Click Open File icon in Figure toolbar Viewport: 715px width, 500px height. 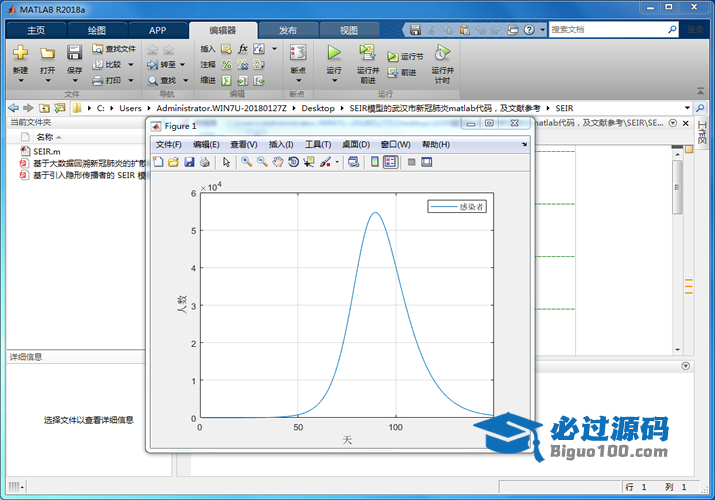coord(173,162)
